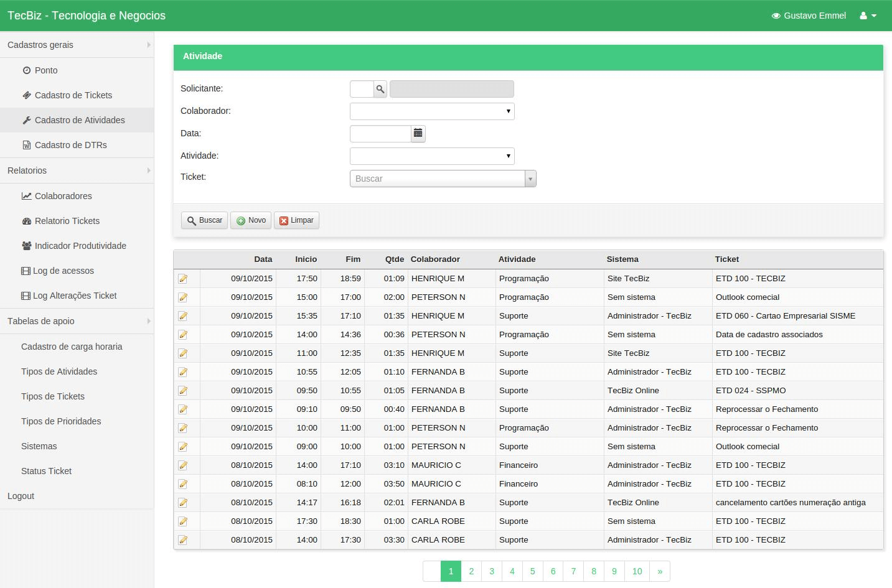The image size is (892, 588).
Task: Collapse the Tabelas de apoio section
Action: click(x=77, y=321)
